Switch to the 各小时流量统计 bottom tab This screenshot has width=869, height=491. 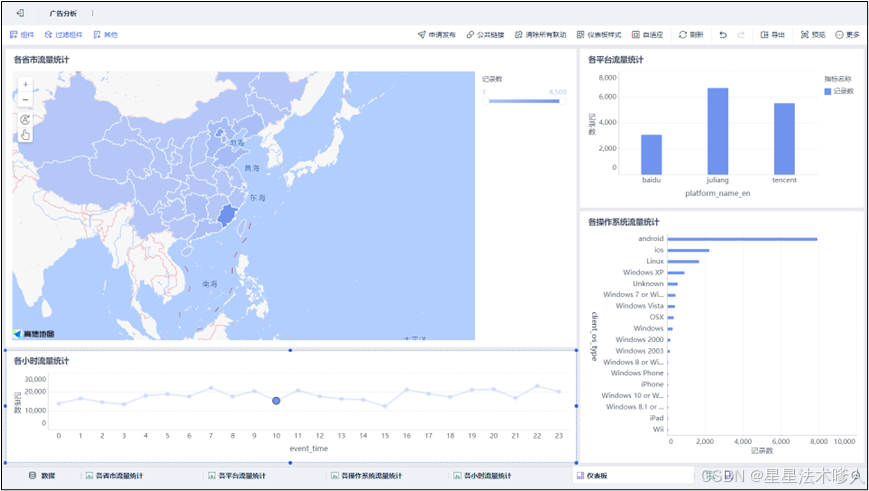[x=482, y=475]
